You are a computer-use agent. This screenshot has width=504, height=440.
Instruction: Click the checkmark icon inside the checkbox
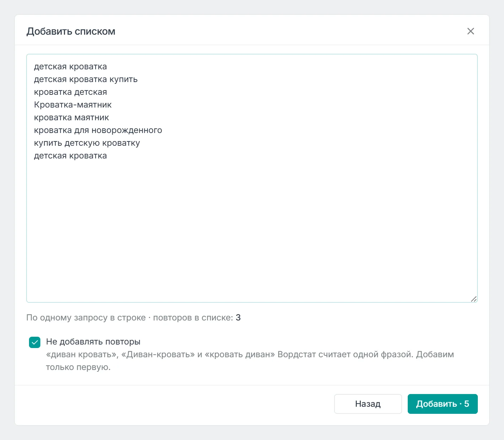coord(35,342)
